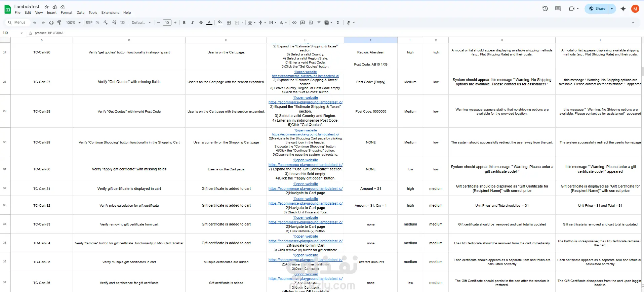Open the Share options dropdown arrow
The image size is (644, 292).
click(612, 9)
